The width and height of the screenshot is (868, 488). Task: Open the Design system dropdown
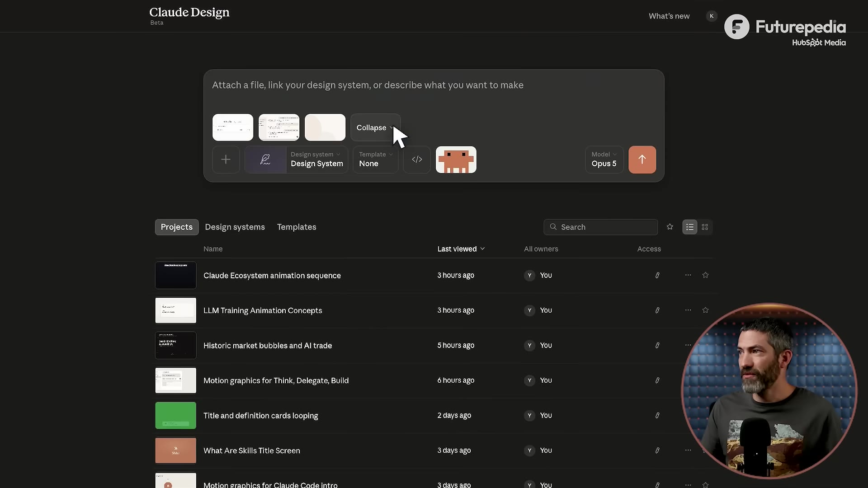click(x=317, y=160)
